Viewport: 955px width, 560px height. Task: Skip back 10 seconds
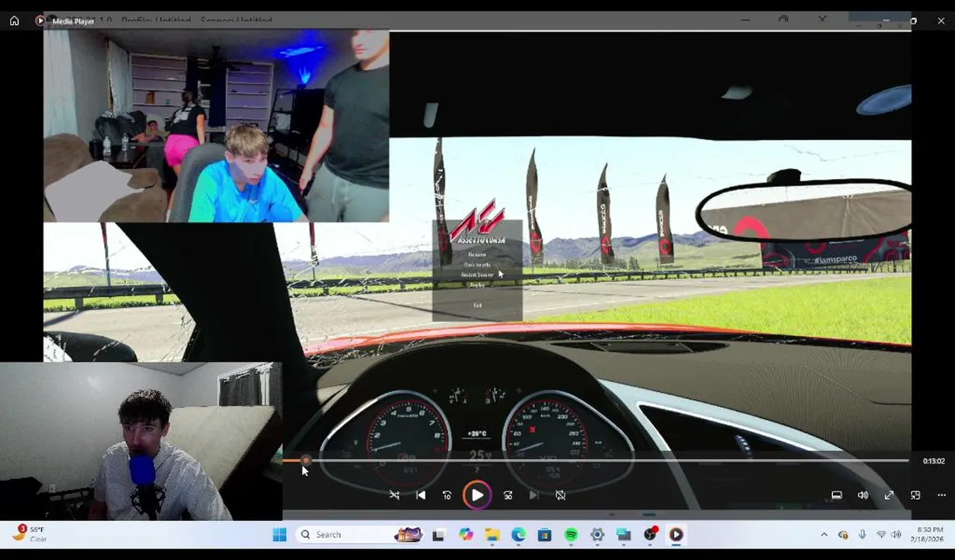click(447, 495)
